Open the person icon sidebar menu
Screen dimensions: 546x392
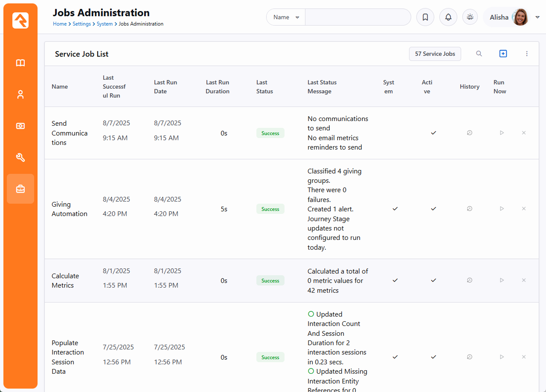coord(20,95)
